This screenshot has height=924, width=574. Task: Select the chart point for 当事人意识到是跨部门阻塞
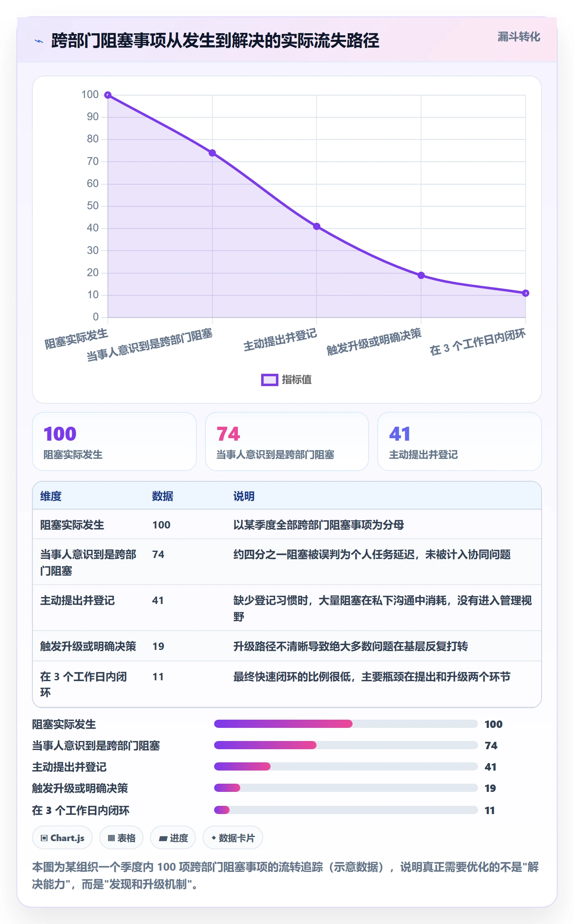tap(212, 153)
